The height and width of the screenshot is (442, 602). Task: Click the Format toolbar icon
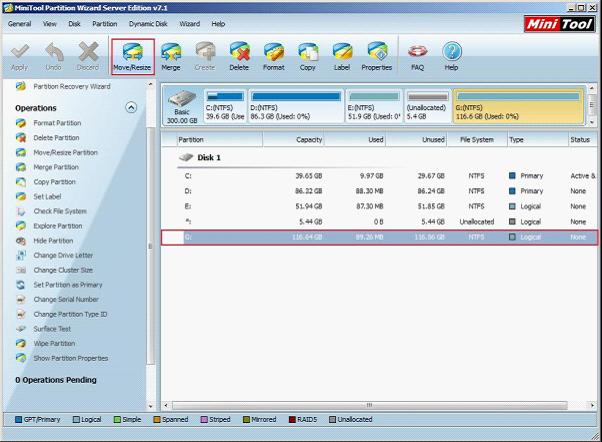click(274, 56)
